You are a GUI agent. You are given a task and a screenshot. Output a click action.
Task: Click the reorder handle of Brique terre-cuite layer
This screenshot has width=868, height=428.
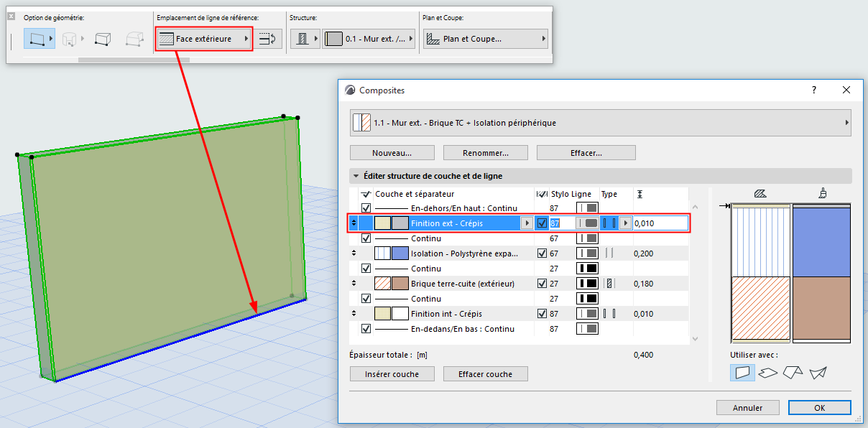point(354,284)
